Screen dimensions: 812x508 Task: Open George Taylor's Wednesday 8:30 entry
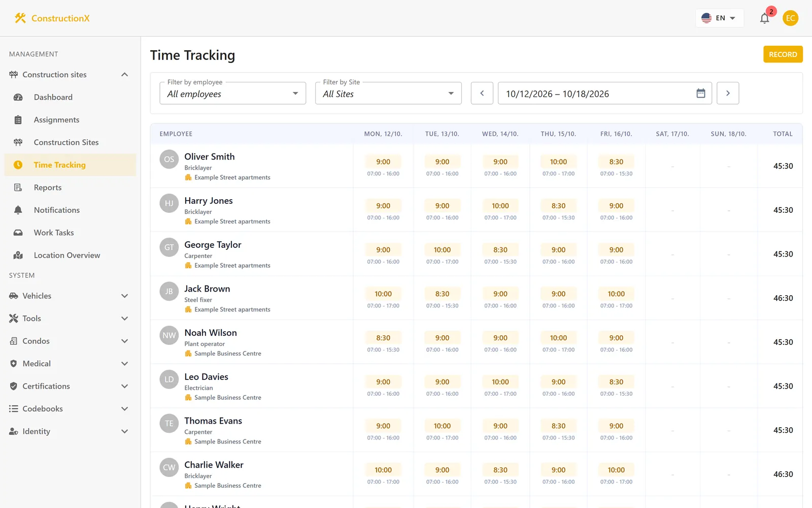(500, 250)
